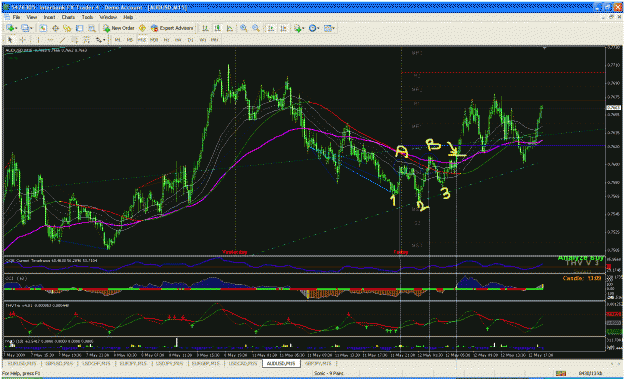Switch to the EURGBP,M15 chart tab

coord(206,363)
